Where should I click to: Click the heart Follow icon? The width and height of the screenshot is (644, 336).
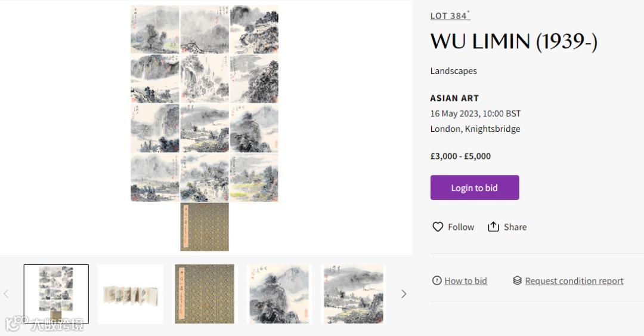pyautogui.click(x=438, y=227)
